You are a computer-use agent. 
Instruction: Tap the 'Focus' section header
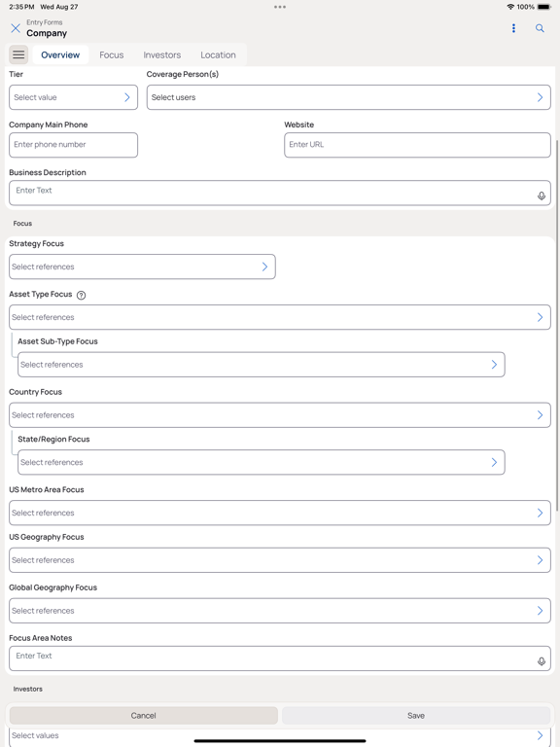click(22, 224)
